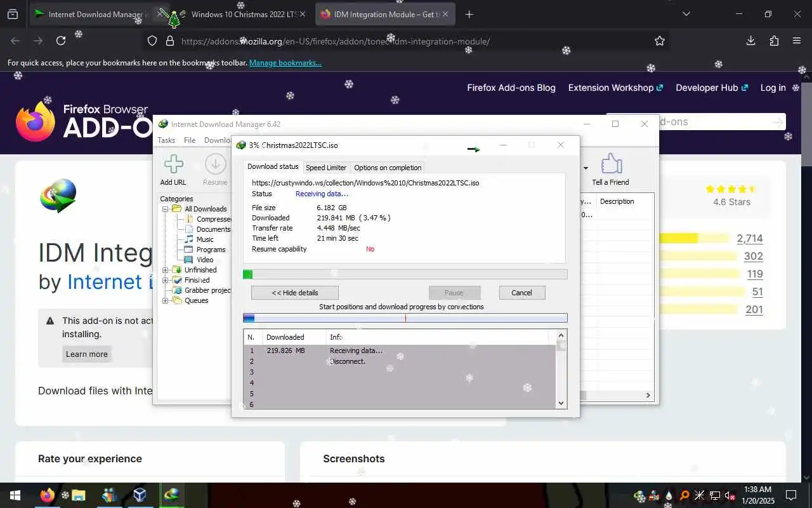Click the 2,714 five-star ratings count

(x=750, y=239)
